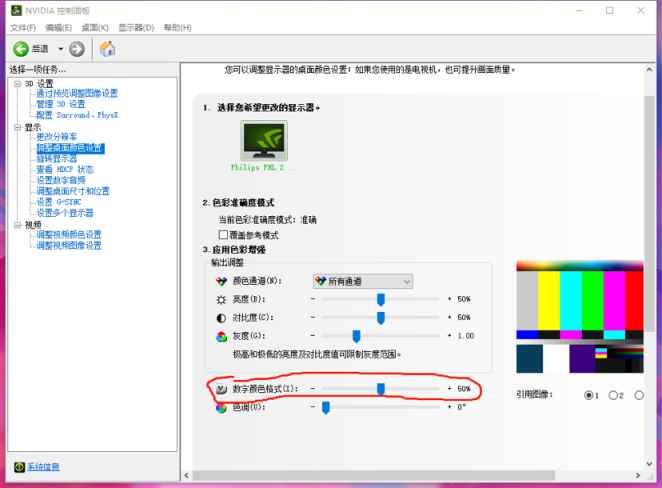Image resolution: width=662 pixels, height=488 pixels.
Task: Click the hue color wheel icon
Action: 221,407
